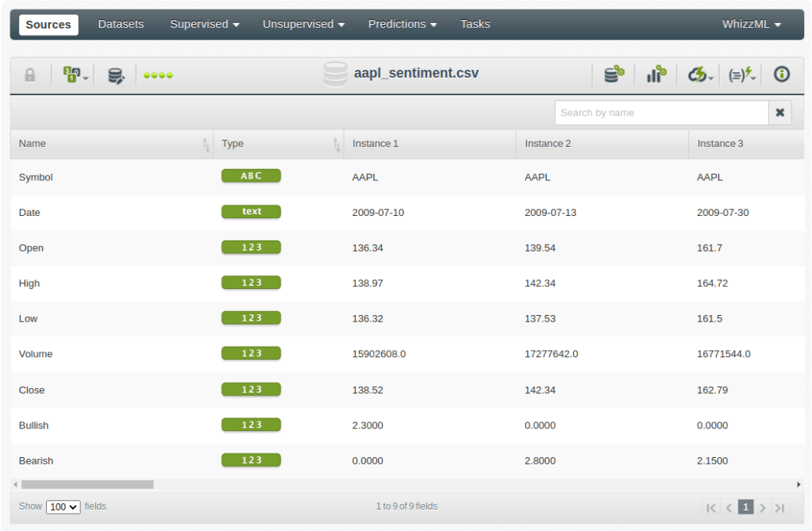812x531 pixels.
Task: Change the Date field's text type badge
Action: tap(251, 212)
